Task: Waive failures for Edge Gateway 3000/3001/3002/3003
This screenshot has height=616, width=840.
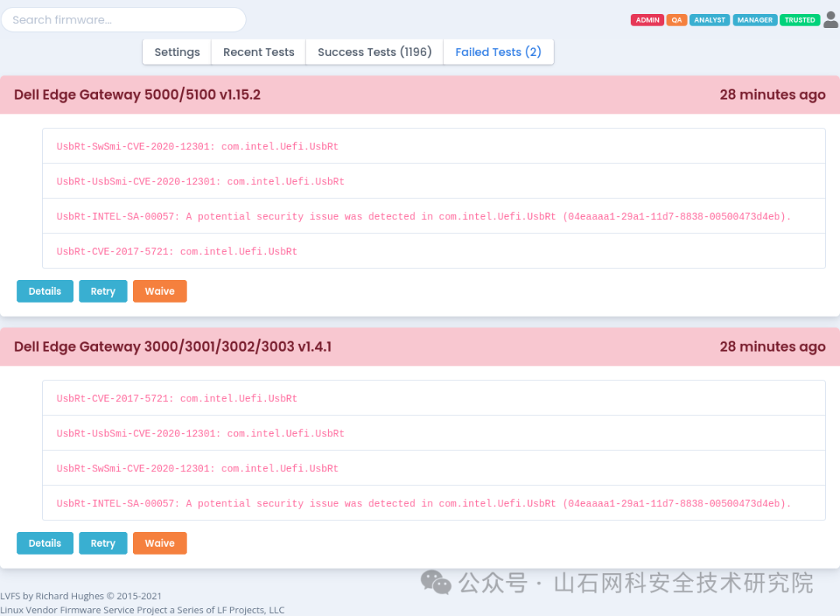Action: (159, 543)
